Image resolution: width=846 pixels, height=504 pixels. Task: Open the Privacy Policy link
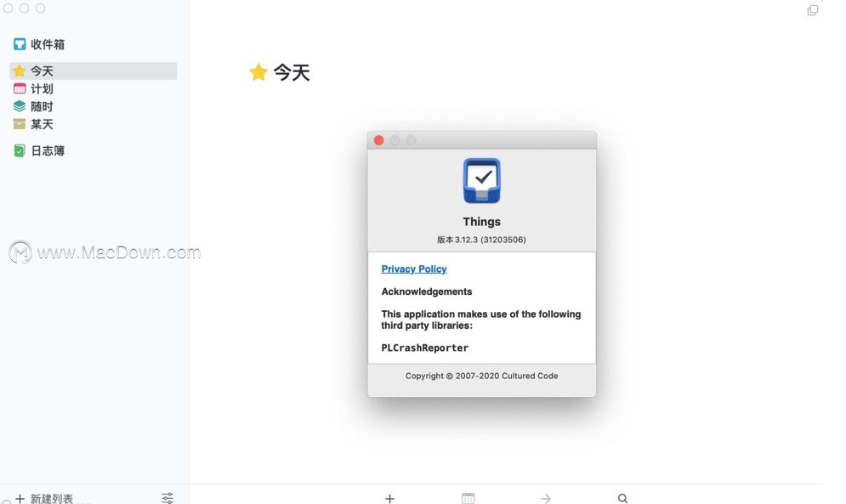414,269
